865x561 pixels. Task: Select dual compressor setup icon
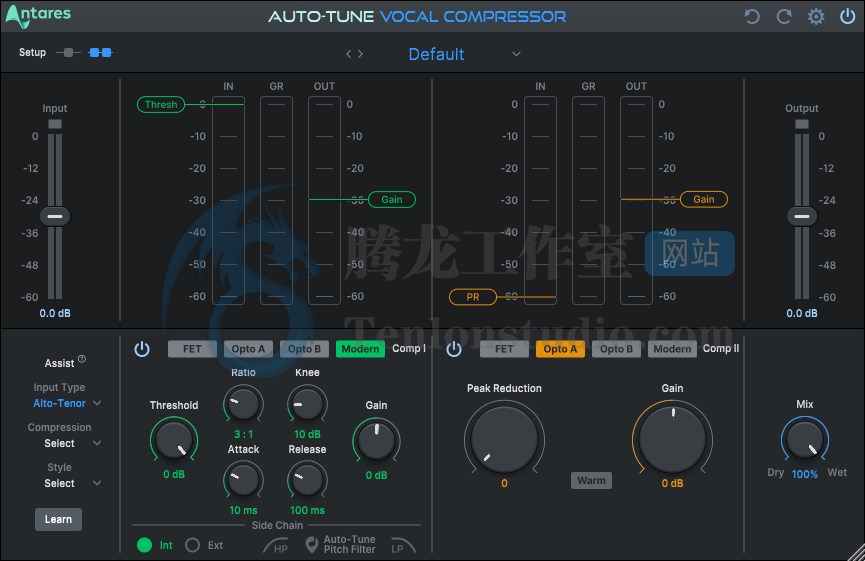tap(100, 52)
